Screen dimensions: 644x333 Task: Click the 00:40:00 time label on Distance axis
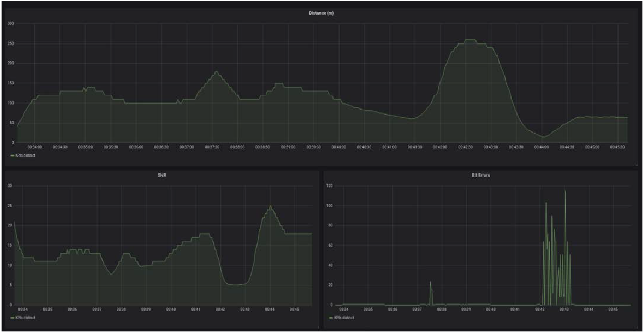pyautogui.click(x=339, y=146)
